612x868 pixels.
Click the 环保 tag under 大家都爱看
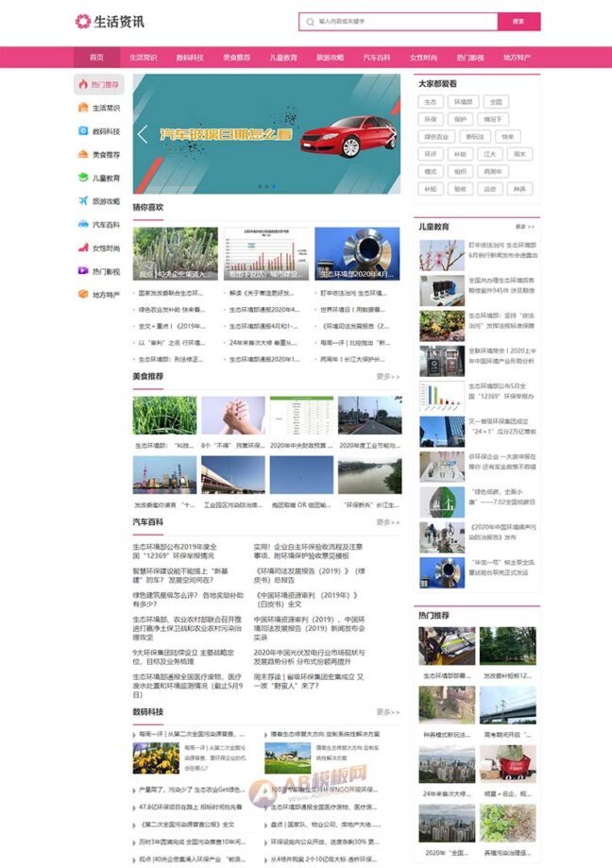(x=431, y=119)
